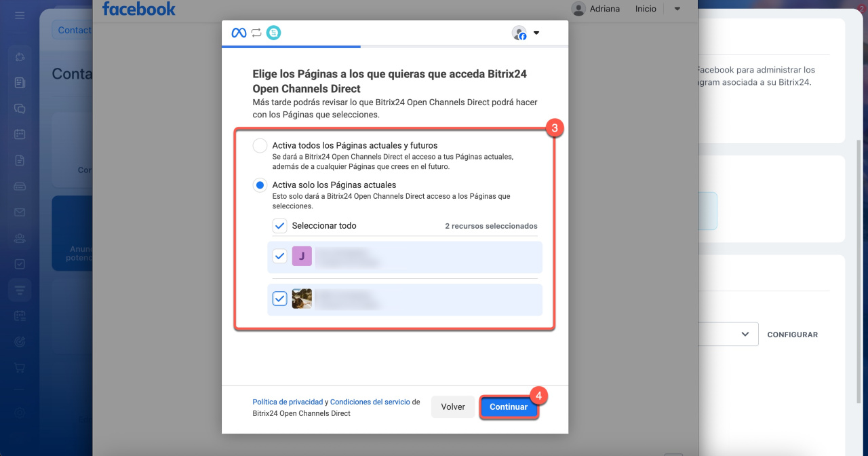868x456 pixels.
Task: Open the calendar icon in left sidebar
Action: pyautogui.click(x=20, y=134)
